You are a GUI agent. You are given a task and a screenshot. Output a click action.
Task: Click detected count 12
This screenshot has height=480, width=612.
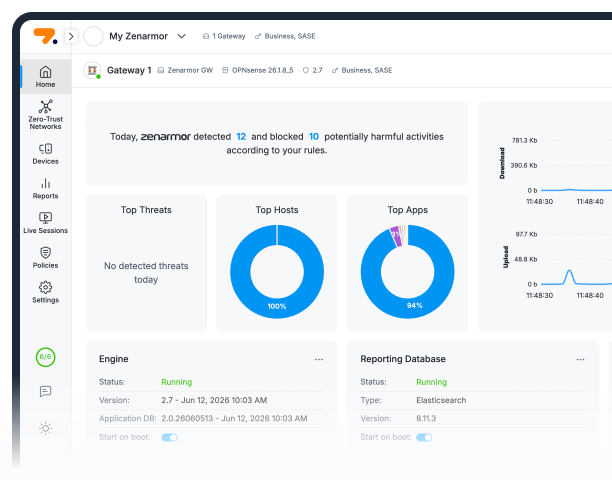point(241,137)
